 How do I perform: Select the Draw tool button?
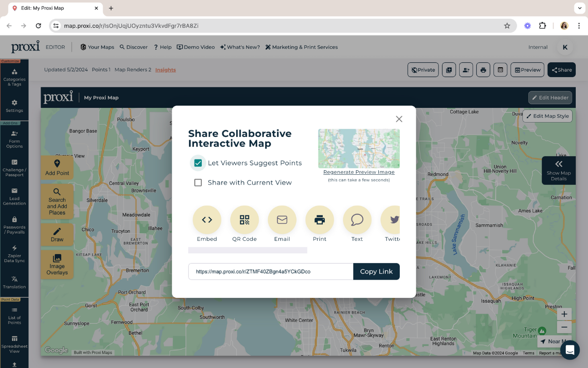[57, 235]
